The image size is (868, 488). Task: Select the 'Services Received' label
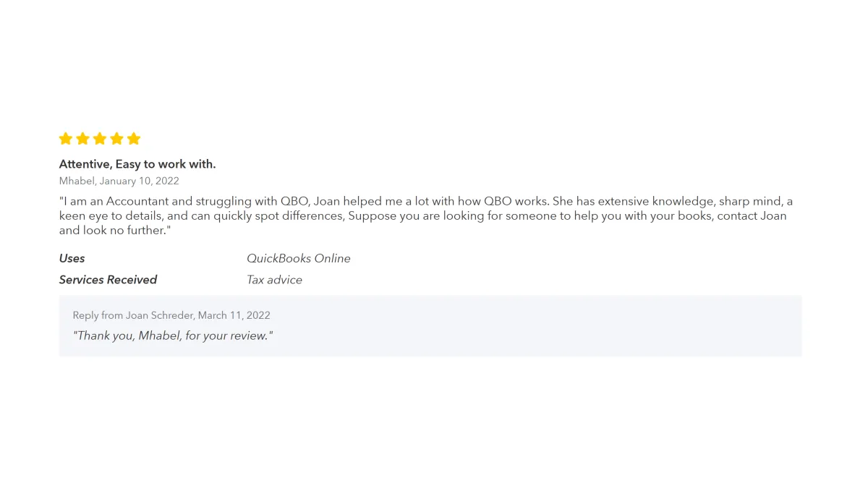click(x=108, y=280)
